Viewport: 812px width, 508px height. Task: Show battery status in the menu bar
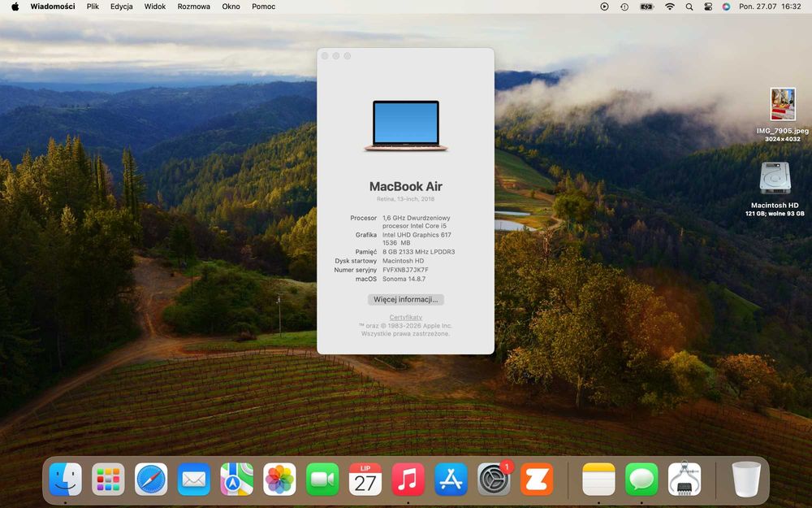[646, 7]
